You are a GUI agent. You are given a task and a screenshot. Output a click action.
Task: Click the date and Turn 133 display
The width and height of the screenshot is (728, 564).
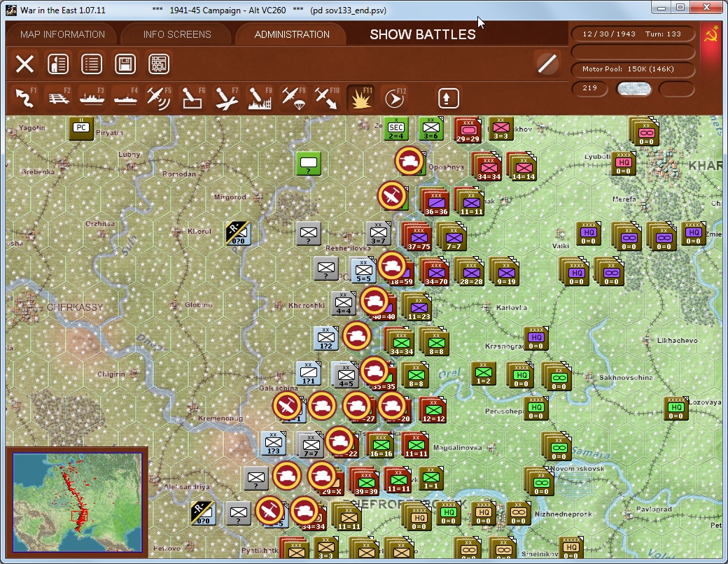click(x=632, y=34)
